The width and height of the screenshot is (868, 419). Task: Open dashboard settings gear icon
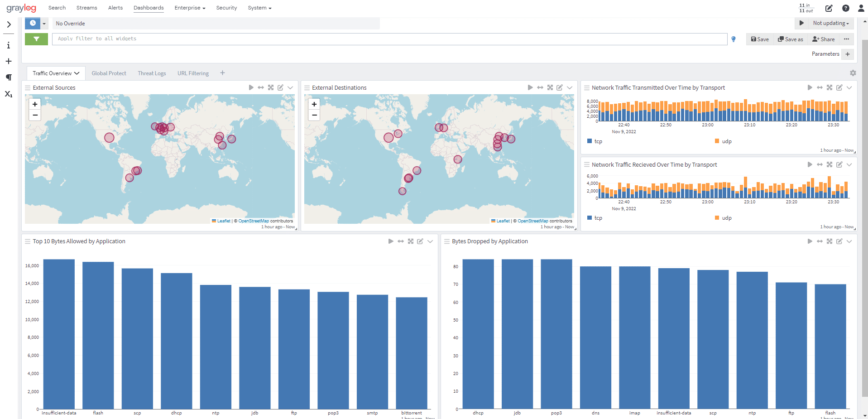[853, 73]
